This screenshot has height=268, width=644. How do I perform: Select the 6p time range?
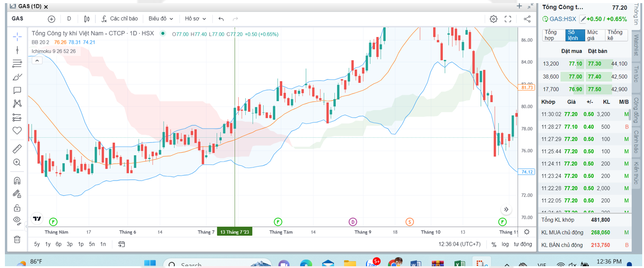[58, 244]
